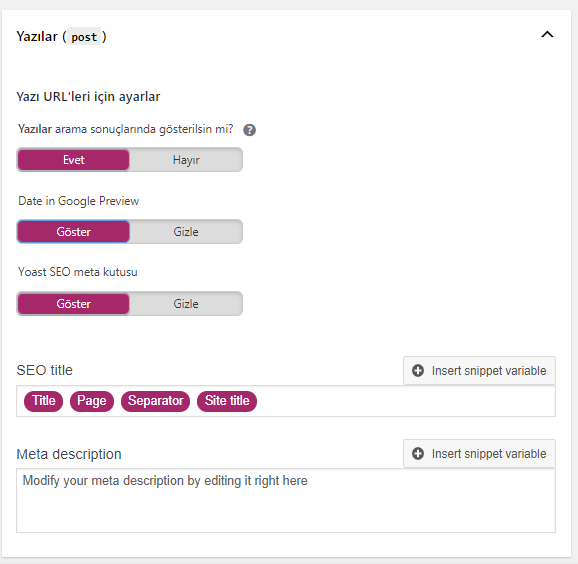The image size is (578, 564).
Task: Focus the Meta description text area
Action: click(x=286, y=501)
